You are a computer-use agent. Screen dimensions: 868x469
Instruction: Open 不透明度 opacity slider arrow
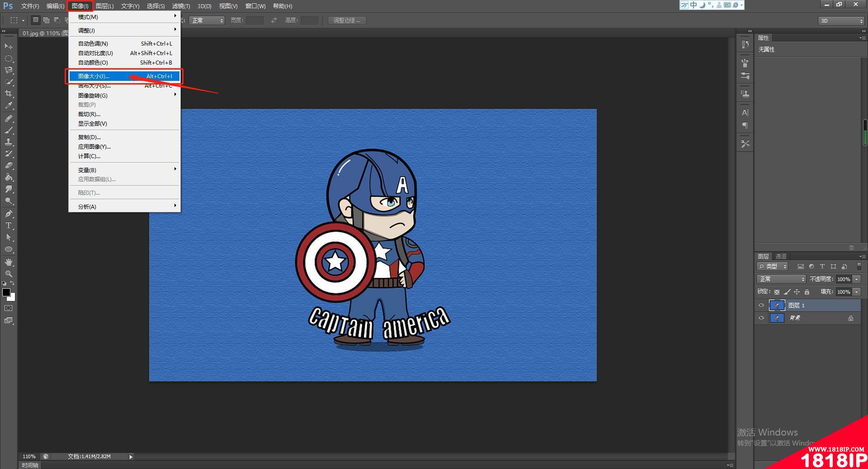(x=857, y=279)
